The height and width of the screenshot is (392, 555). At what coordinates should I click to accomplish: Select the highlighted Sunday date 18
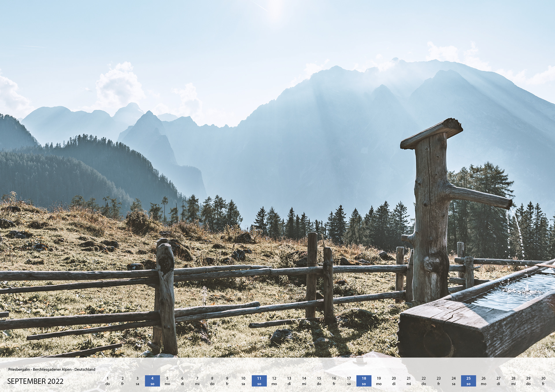pos(364,381)
